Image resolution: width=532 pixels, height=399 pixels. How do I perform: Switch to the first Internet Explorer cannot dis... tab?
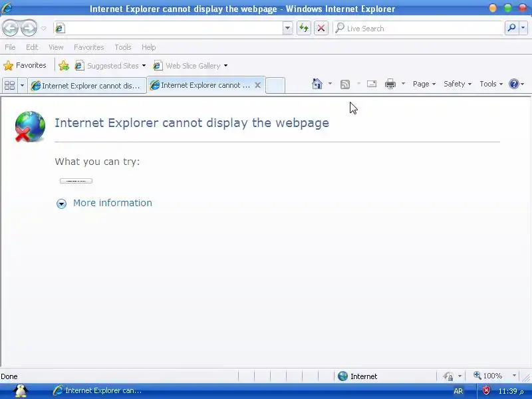[x=87, y=86]
